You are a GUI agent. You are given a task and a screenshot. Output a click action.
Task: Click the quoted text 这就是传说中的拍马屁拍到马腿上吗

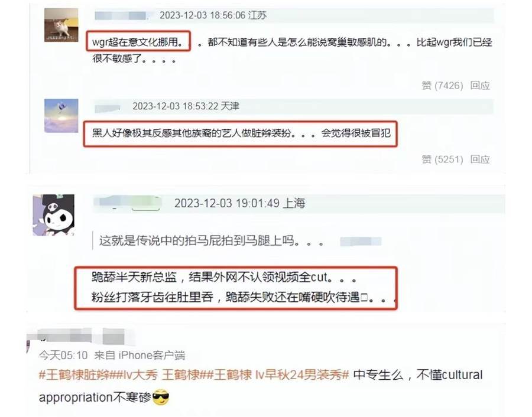196,241
